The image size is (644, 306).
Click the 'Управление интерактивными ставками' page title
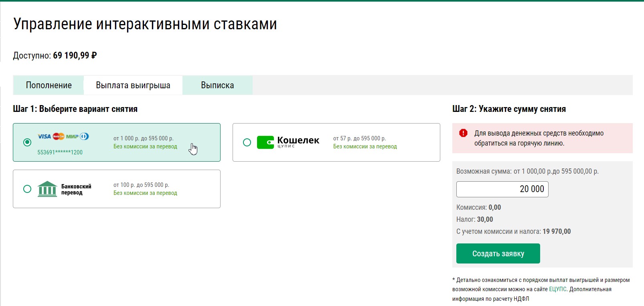point(145,24)
